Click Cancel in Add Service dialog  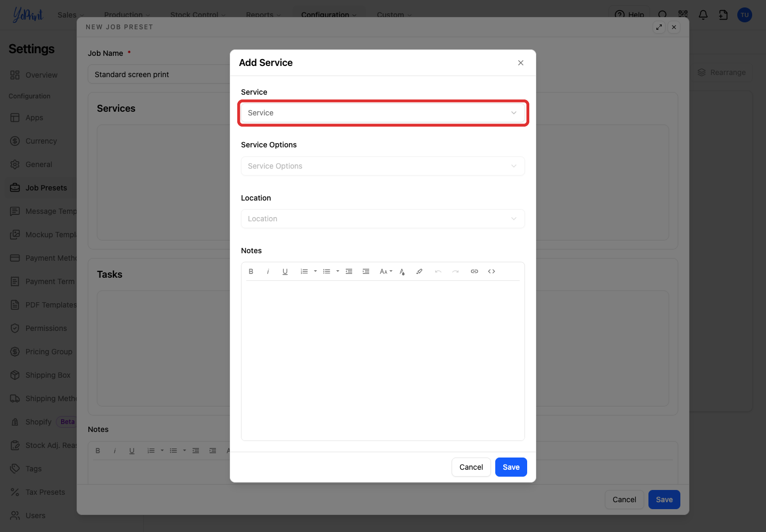[471, 467]
